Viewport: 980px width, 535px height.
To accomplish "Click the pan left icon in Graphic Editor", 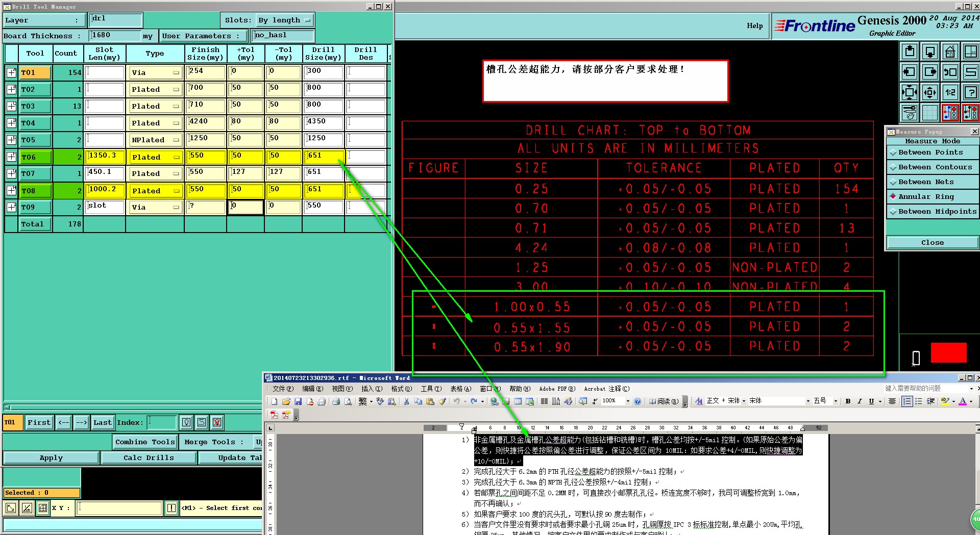I will [910, 72].
